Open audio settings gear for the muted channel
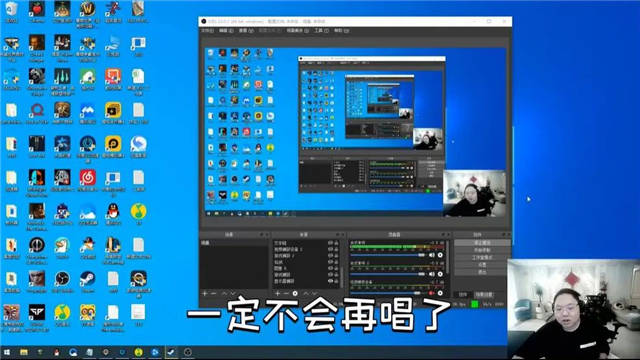The height and width of the screenshot is (360, 640). (440, 293)
